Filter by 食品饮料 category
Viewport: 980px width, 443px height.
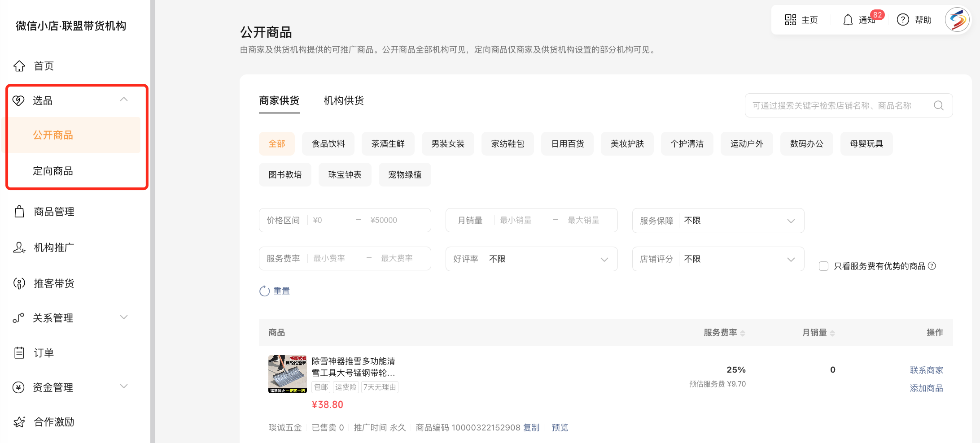coord(328,144)
